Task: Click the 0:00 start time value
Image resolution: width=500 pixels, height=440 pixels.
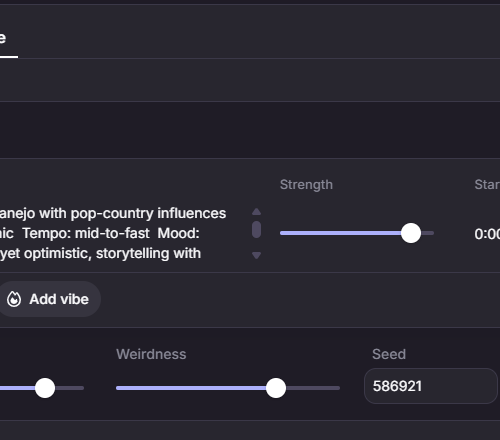Action: point(487,234)
